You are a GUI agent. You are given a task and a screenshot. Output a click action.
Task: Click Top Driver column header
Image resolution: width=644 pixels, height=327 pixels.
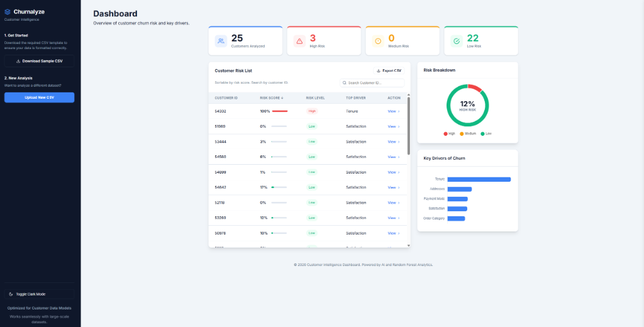click(356, 97)
